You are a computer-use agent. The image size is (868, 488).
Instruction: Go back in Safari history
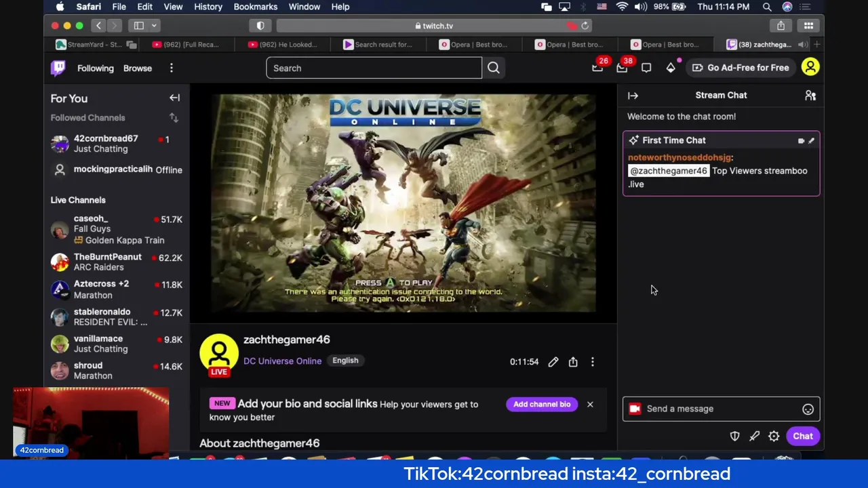click(98, 26)
